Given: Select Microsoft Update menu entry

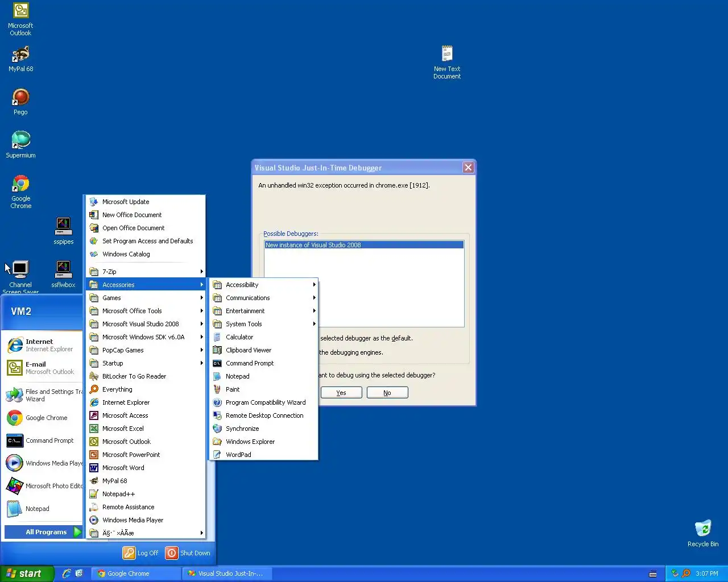Looking at the screenshot, I should click(x=146, y=202).
